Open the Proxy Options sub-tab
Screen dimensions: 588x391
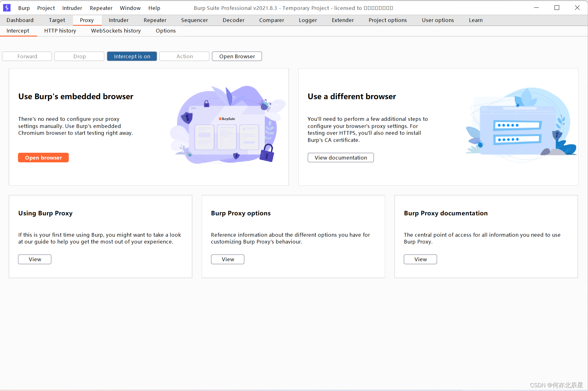165,31
